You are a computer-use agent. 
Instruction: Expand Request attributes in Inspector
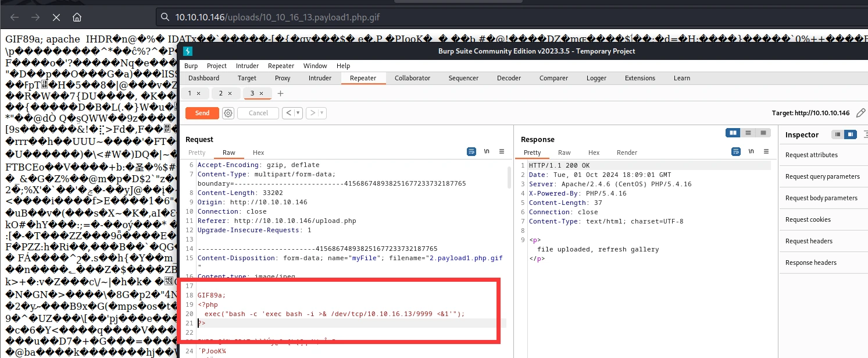tap(824, 155)
